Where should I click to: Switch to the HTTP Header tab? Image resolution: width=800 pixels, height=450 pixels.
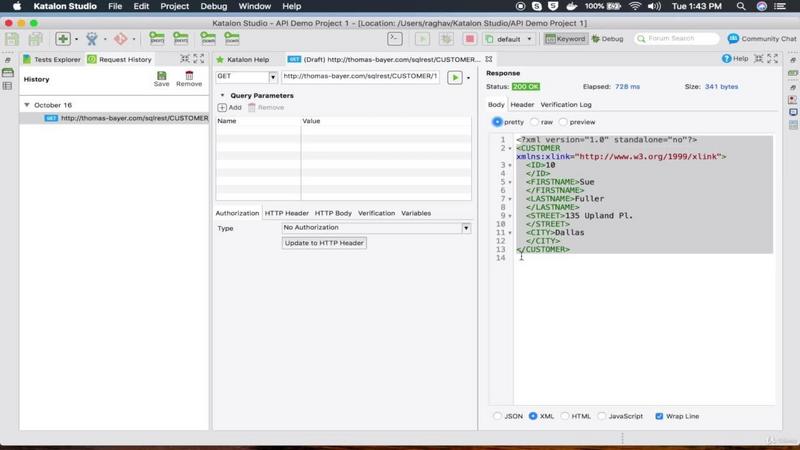pos(286,213)
